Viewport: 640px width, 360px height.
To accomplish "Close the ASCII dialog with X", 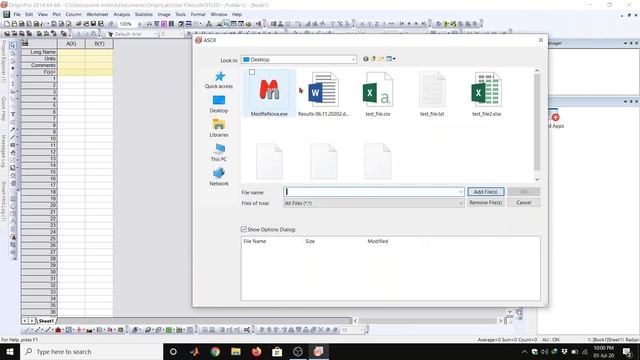I will (x=541, y=40).
